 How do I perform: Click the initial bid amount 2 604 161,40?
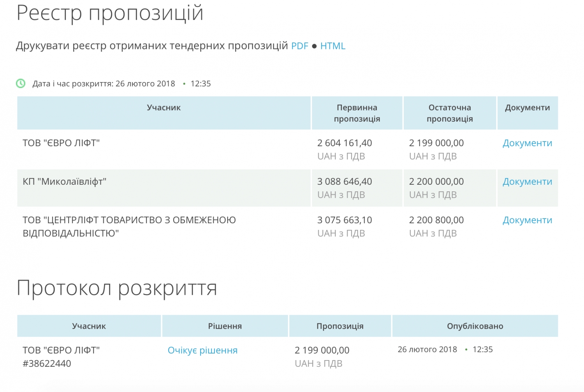(x=345, y=143)
